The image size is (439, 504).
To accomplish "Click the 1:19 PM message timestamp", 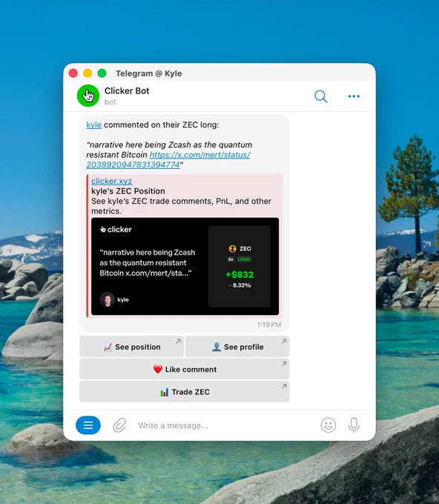I will tap(269, 325).
